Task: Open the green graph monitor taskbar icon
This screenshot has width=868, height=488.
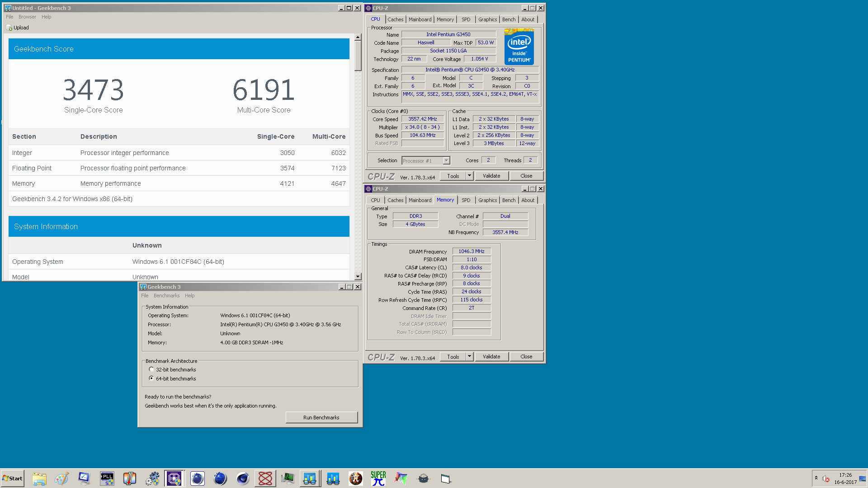Action: (x=288, y=479)
